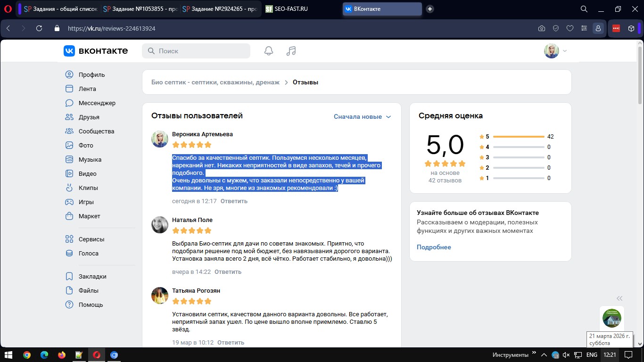Open the red password manager extension
The width and height of the screenshot is (644, 362).
point(616,28)
